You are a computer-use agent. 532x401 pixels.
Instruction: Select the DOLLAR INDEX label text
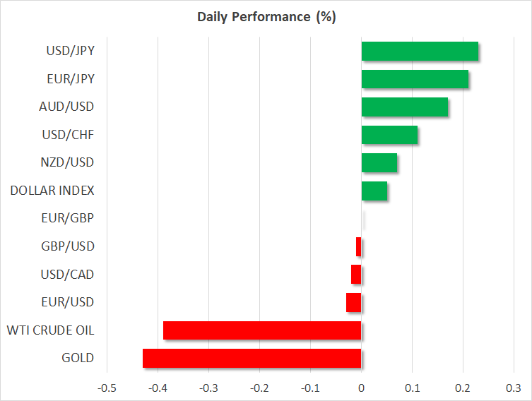tap(52, 191)
